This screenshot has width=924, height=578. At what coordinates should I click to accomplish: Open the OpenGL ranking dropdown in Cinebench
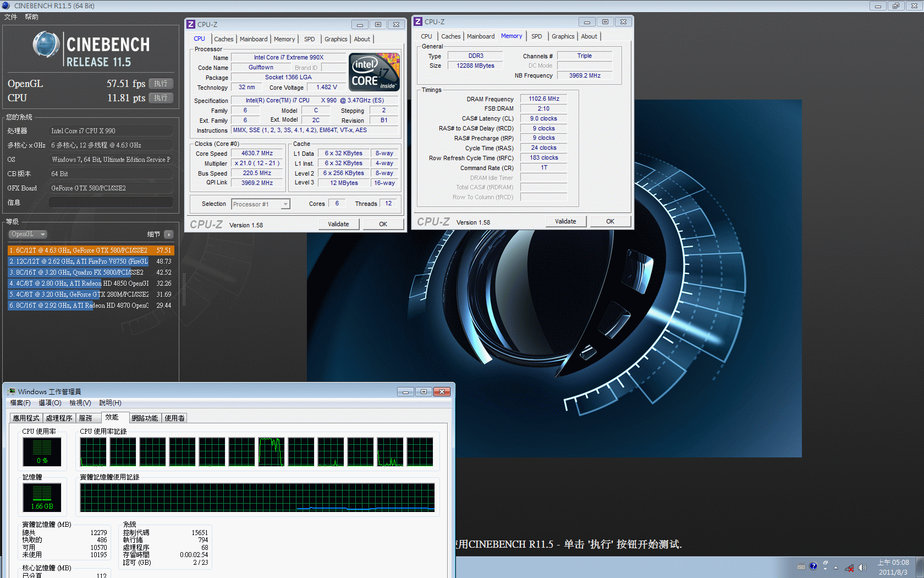click(x=28, y=234)
